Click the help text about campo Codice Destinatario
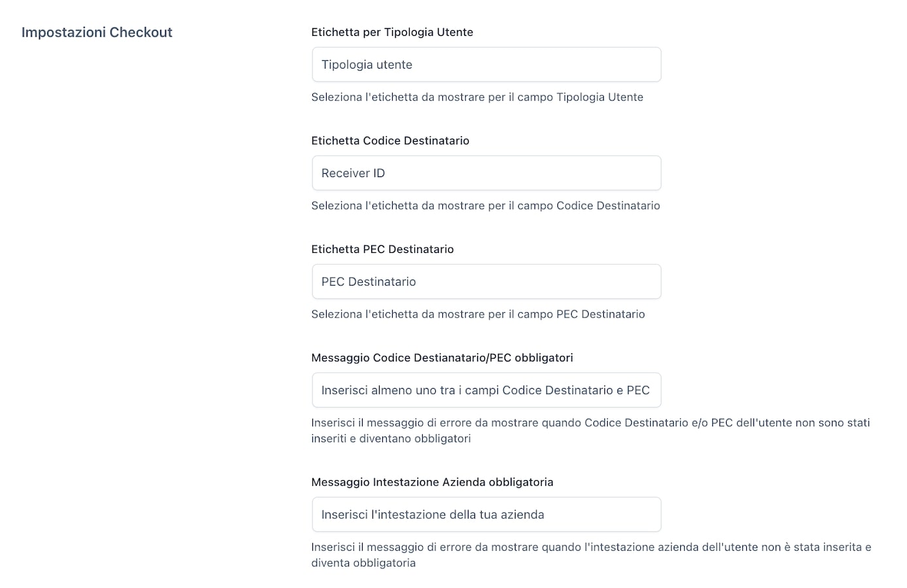The image size is (907, 588). point(486,205)
